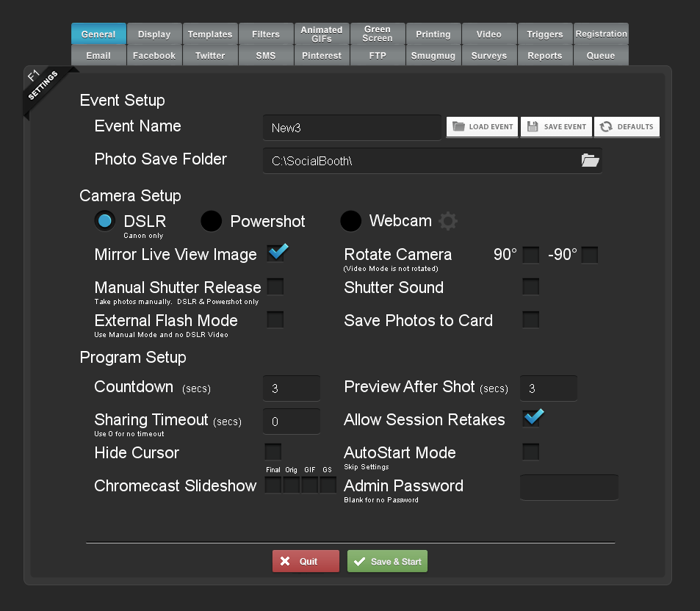Open the Video tab
This screenshot has height=611, width=700.
[x=489, y=34]
